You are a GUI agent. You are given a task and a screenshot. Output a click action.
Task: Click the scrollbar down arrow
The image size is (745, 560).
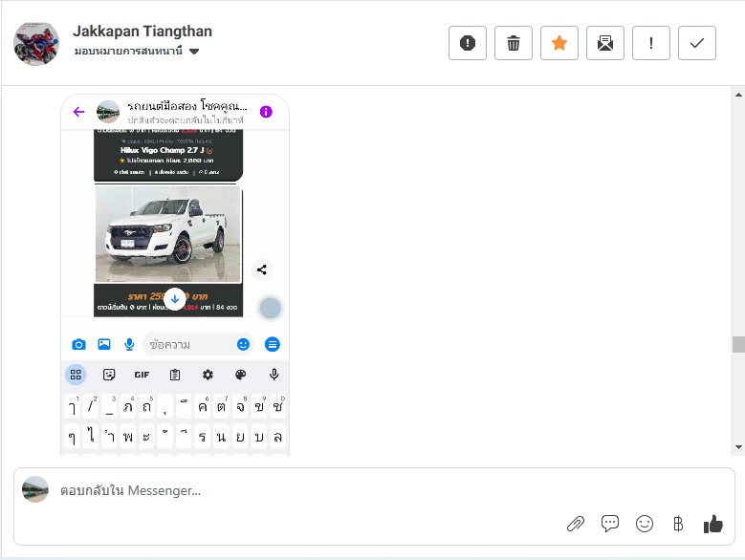coord(739,447)
